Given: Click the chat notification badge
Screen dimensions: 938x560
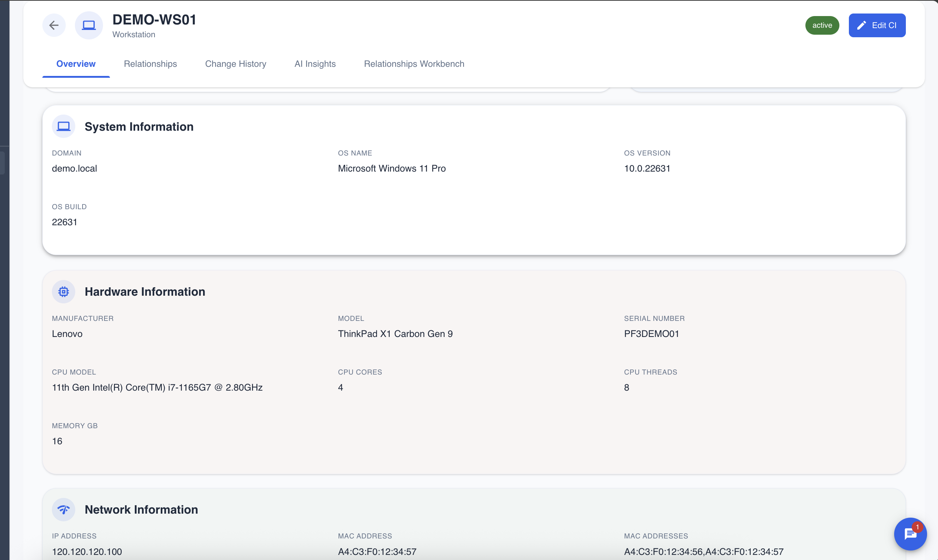Looking at the screenshot, I should click(x=917, y=527).
